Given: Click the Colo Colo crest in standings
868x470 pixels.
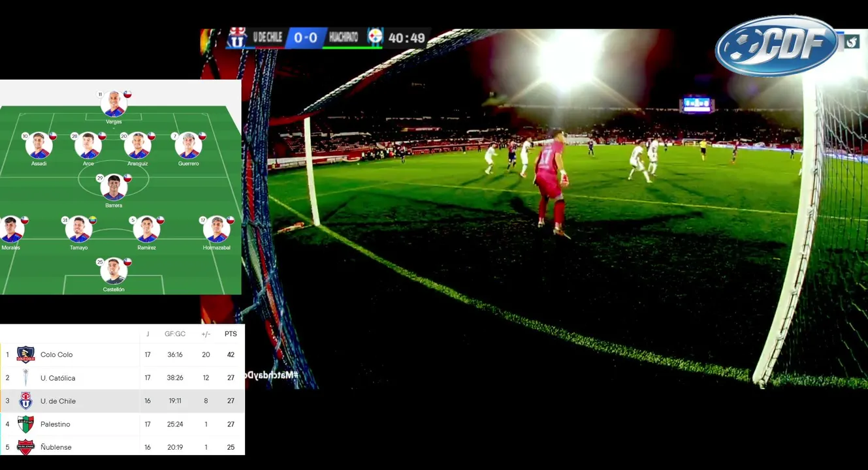Looking at the screenshot, I should (x=25, y=354).
